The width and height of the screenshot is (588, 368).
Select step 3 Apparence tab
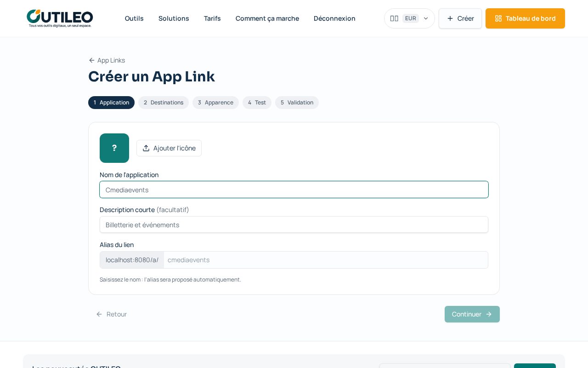[215, 103]
